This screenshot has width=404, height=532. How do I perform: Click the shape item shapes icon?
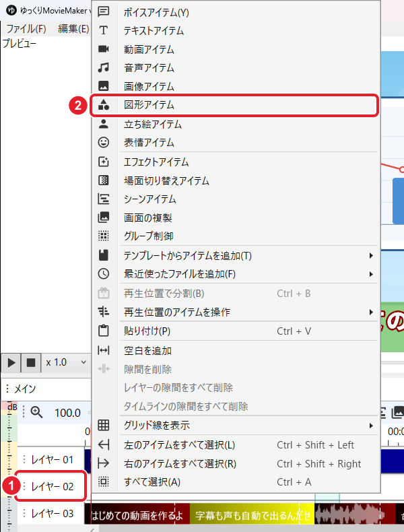[x=104, y=104]
